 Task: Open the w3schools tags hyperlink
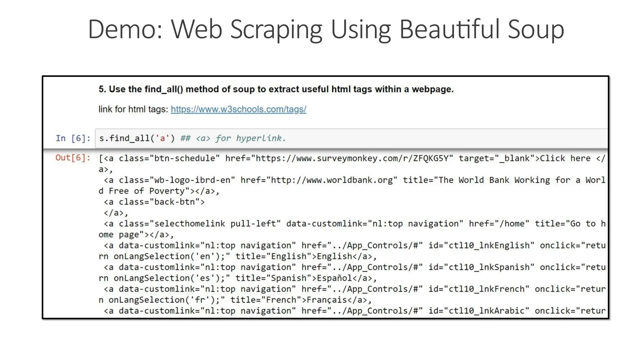pyautogui.click(x=238, y=109)
